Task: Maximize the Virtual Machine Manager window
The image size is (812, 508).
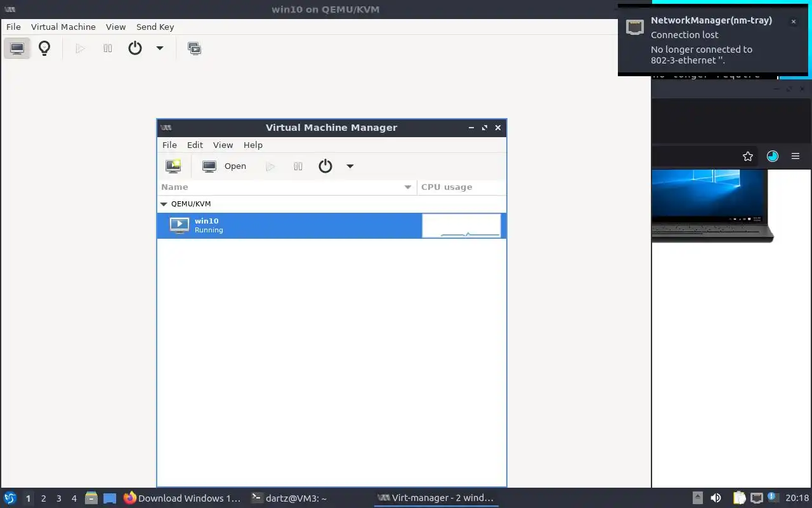Action: [485, 128]
